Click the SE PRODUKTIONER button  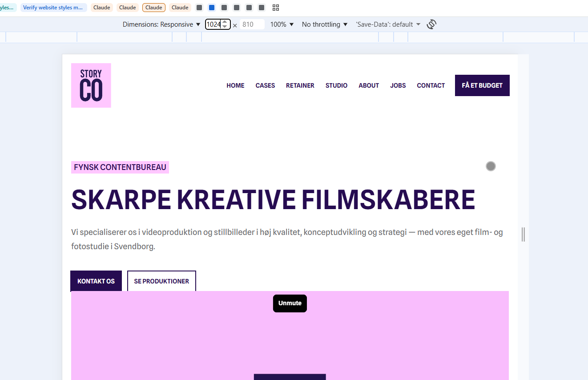coord(161,281)
